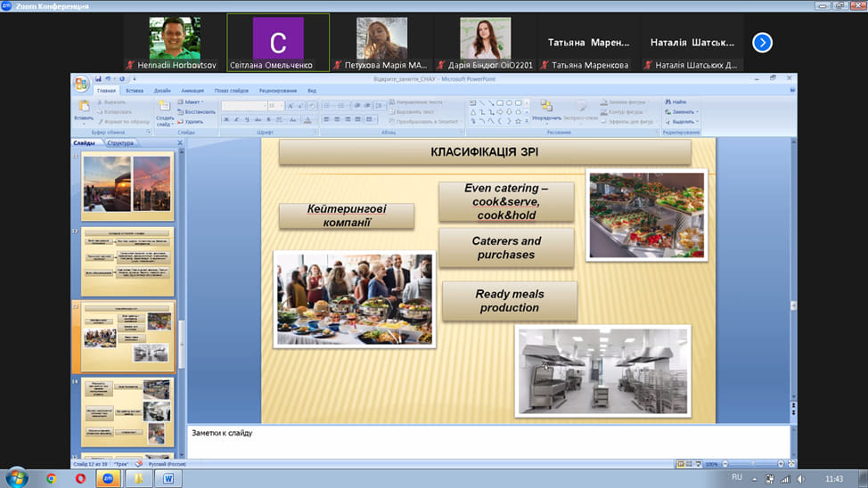Viewport: 868px width, 488px height.
Task: Open the Дизайн ribbon tab
Action: click(x=161, y=91)
